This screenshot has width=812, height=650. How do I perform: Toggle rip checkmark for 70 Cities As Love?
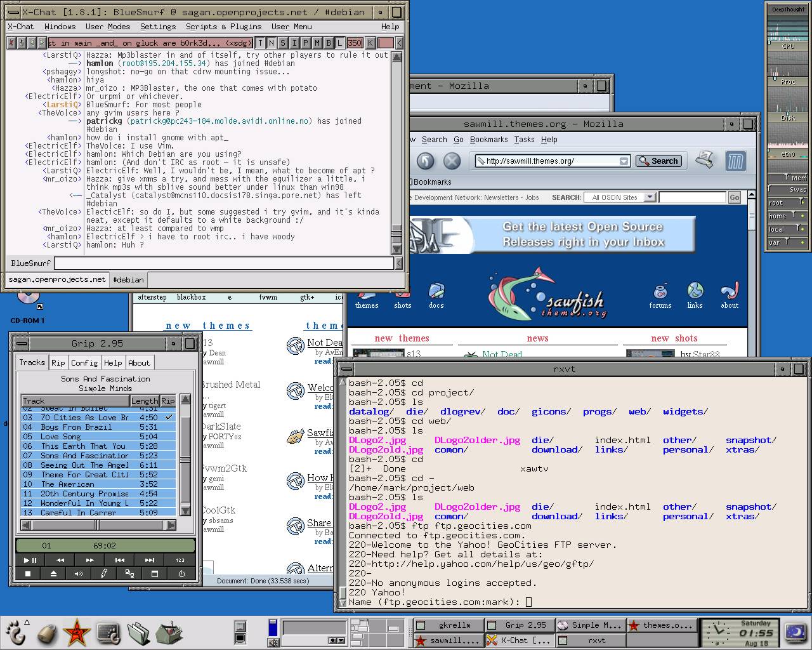(x=169, y=417)
